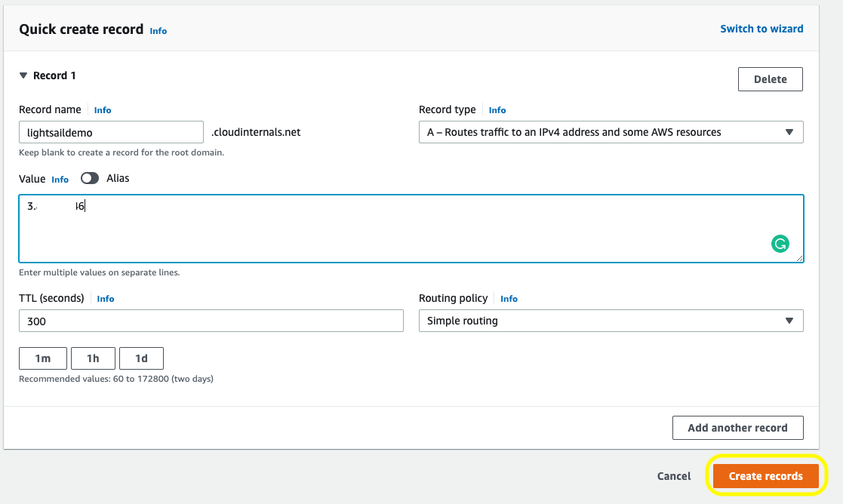Screen dimensions: 843x504
Task: Click the resize handle of the Value textarea
Action: click(799, 259)
